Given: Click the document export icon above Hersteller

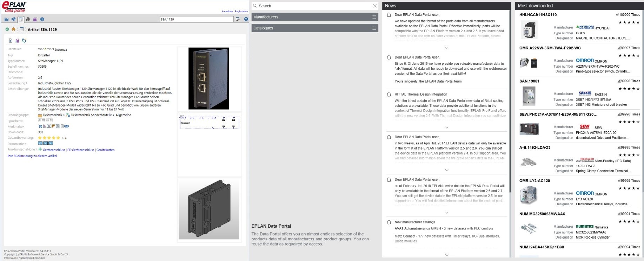Looking at the screenshot, I should [11, 41].
